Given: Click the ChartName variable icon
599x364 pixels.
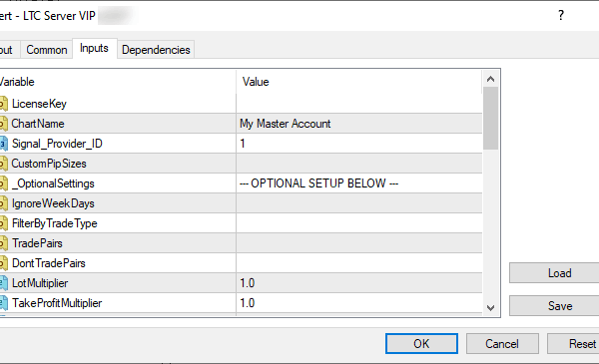Looking at the screenshot, I should coord(3,124).
